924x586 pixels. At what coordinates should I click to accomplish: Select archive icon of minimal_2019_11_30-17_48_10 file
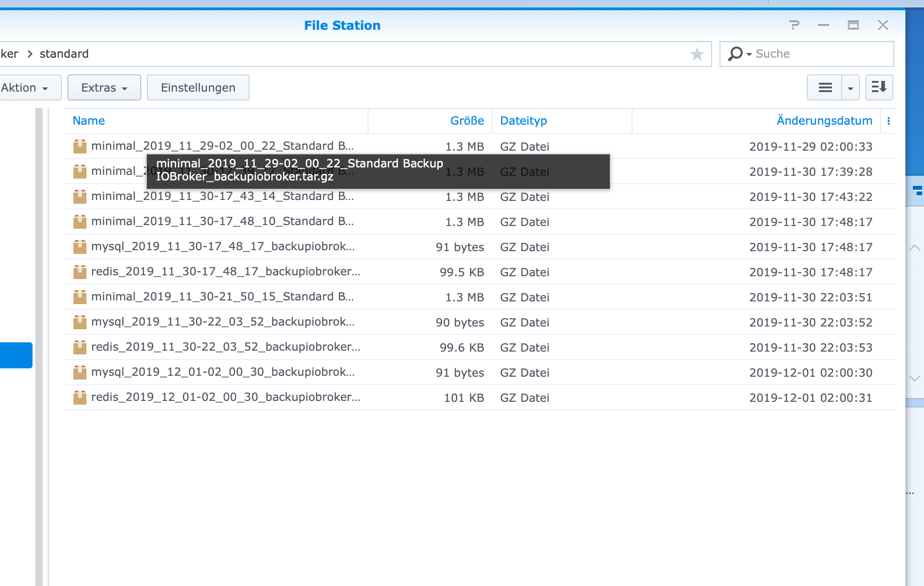coord(80,222)
